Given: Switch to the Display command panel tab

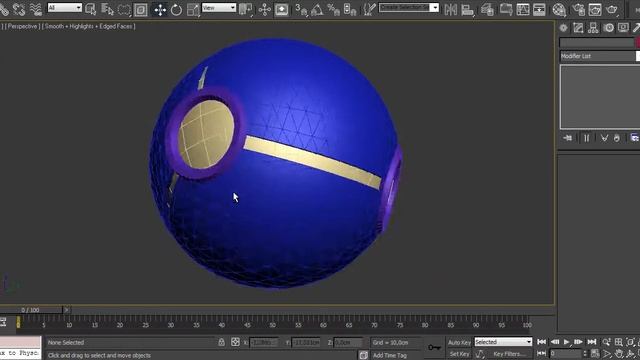Looking at the screenshot, I should 623,28.
